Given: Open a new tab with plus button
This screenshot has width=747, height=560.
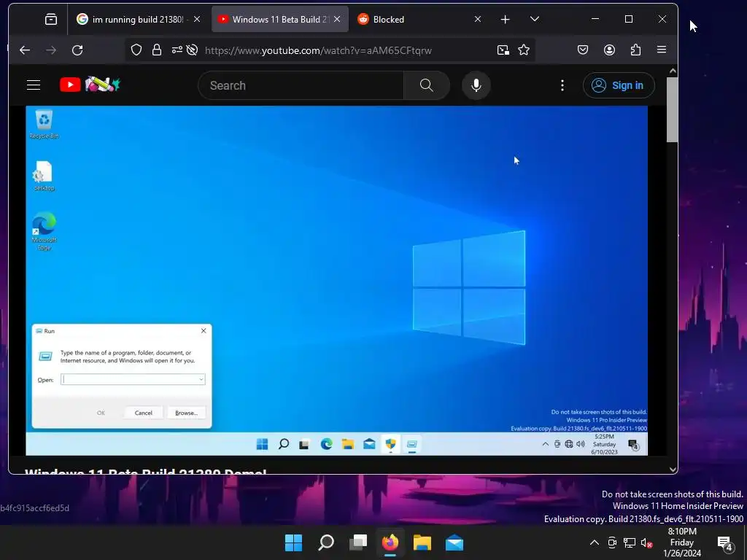Looking at the screenshot, I should coord(505,19).
